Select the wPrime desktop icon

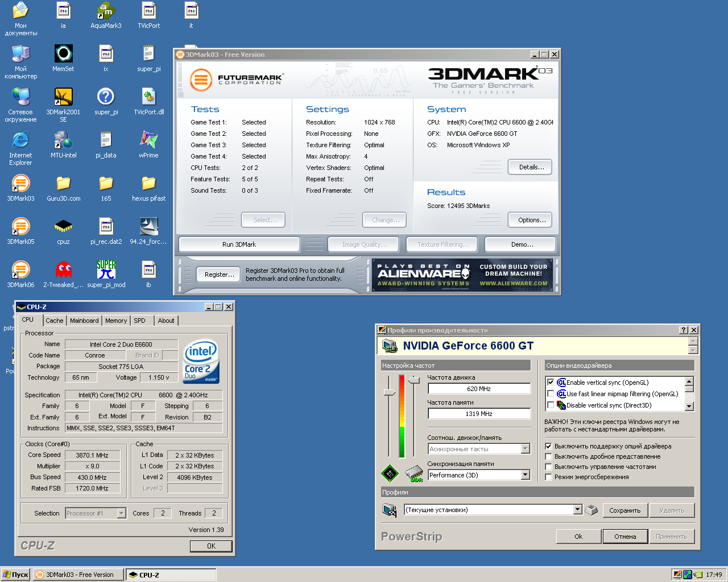pyautogui.click(x=148, y=144)
